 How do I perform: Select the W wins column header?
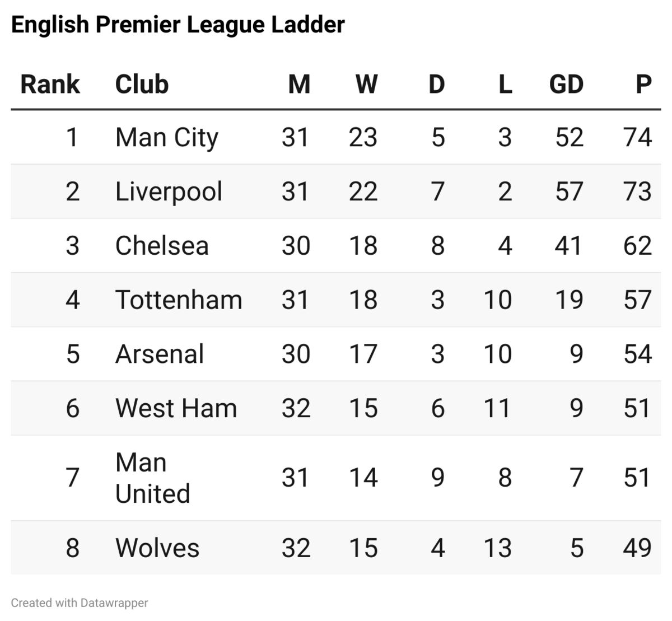tap(366, 85)
